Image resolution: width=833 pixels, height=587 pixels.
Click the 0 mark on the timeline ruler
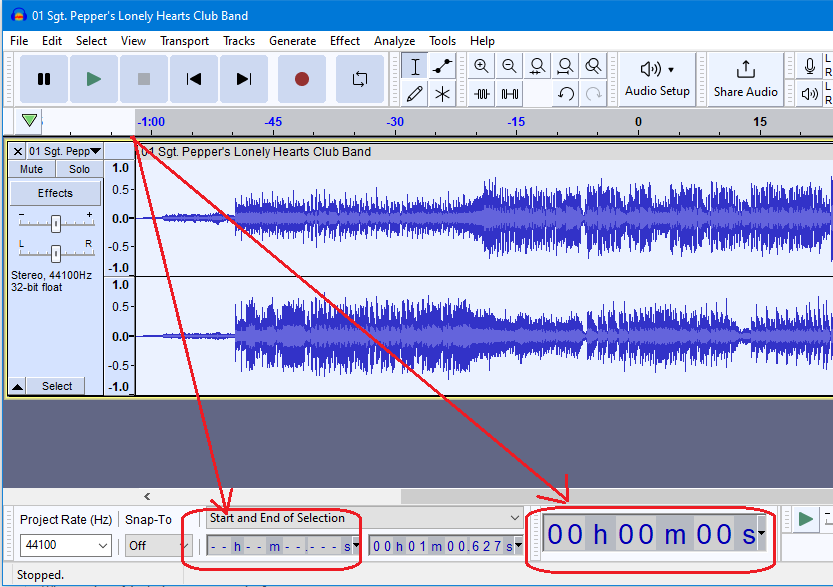click(638, 122)
